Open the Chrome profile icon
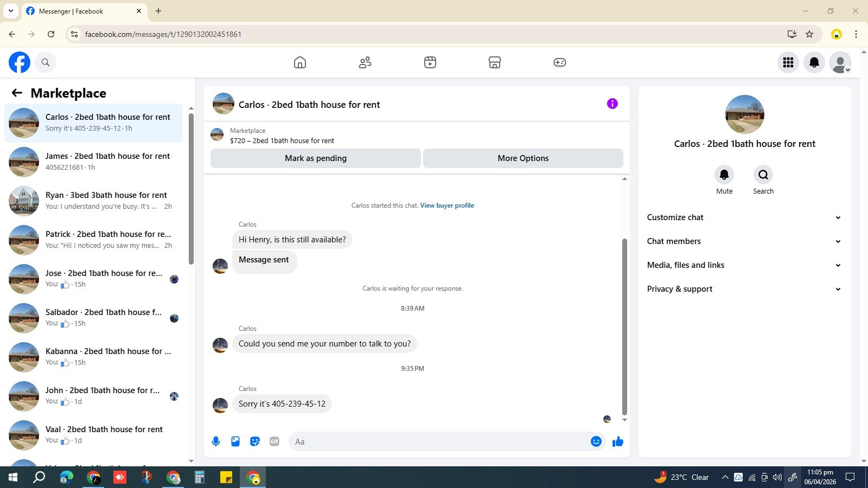The height and width of the screenshot is (488, 868). tap(837, 34)
